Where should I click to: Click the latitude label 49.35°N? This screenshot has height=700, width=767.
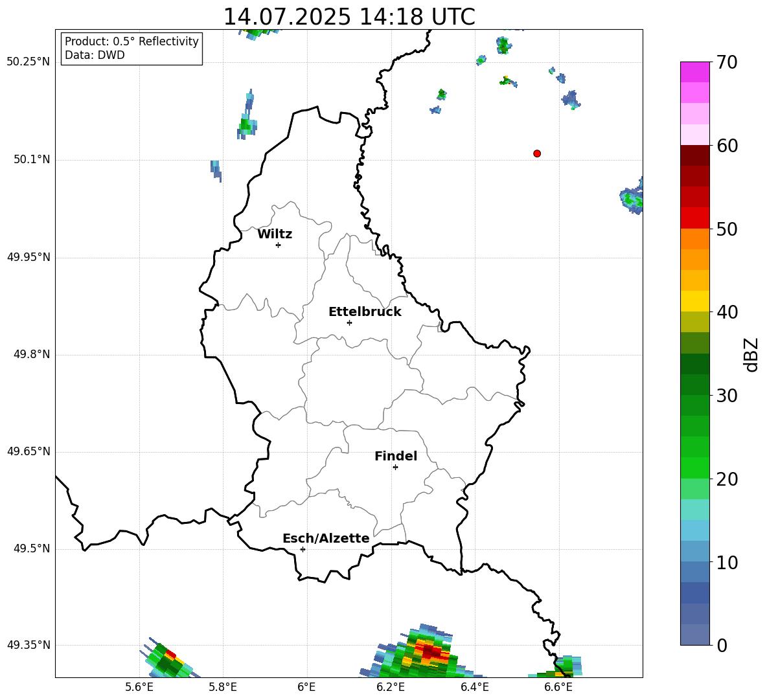[x=29, y=645]
